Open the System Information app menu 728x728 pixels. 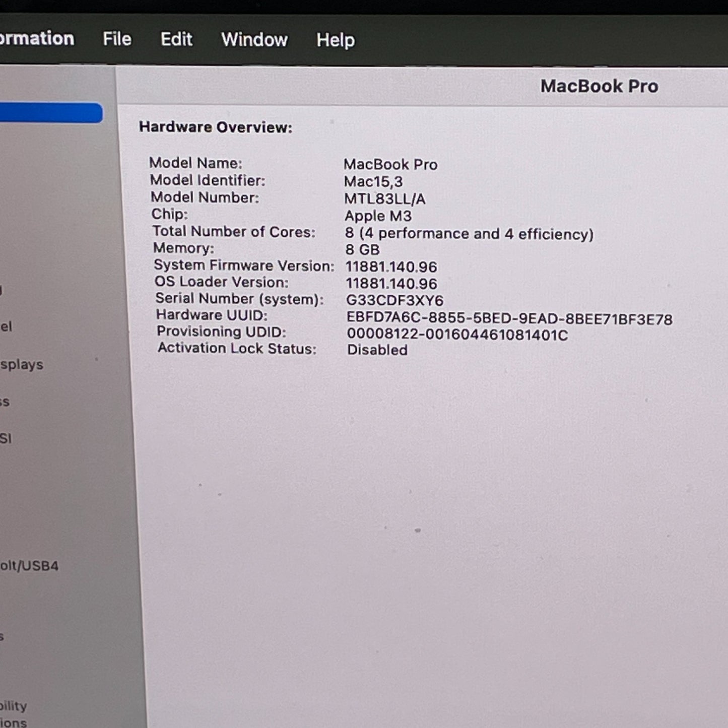(37, 38)
